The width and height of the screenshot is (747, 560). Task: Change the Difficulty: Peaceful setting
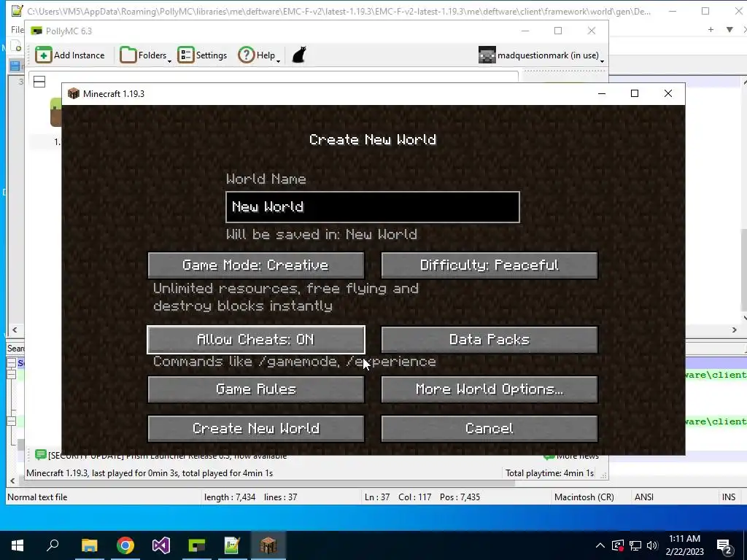click(x=489, y=265)
